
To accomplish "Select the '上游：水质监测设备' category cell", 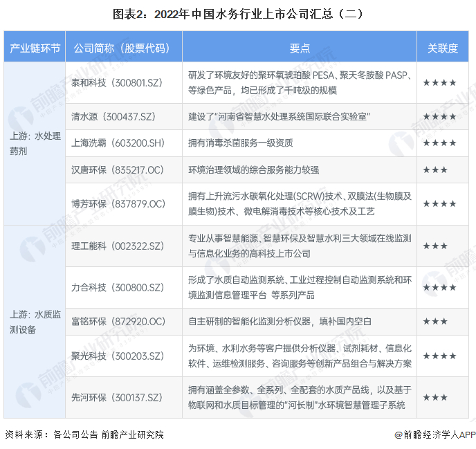I will pyautogui.click(x=35, y=322).
